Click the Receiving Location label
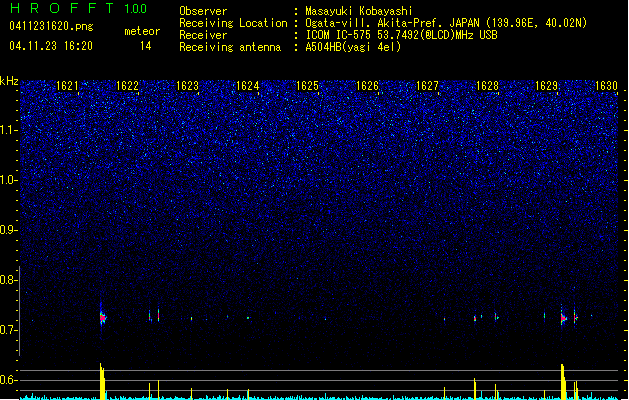The width and height of the screenshot is (629, 400). pyautogui.click(x=233, y=23)
